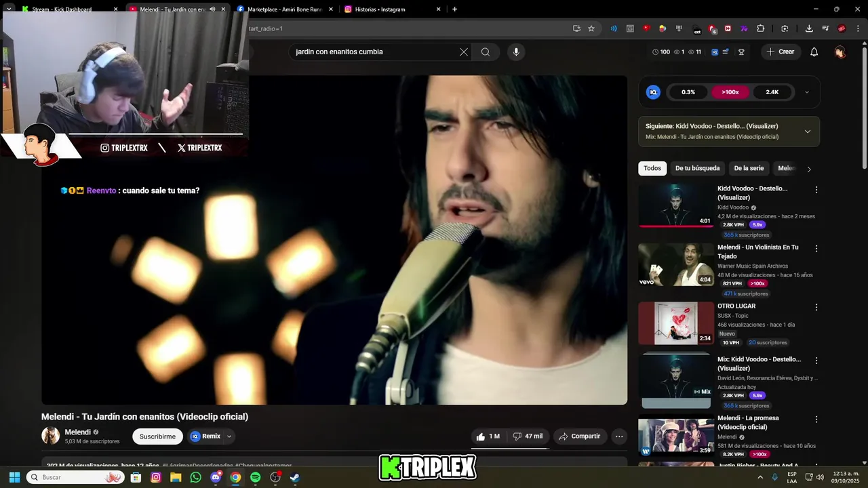Screen dimensions: 868x488
Task: Open options for Melendi La promesa video
Action: (x=816, y=420)
